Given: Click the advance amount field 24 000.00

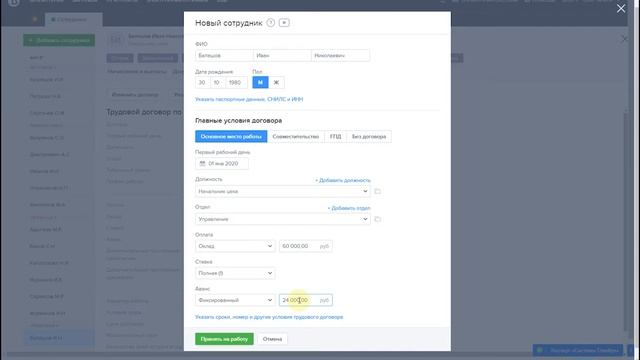Looking at the screenshot, I should (x=306, y=300).
